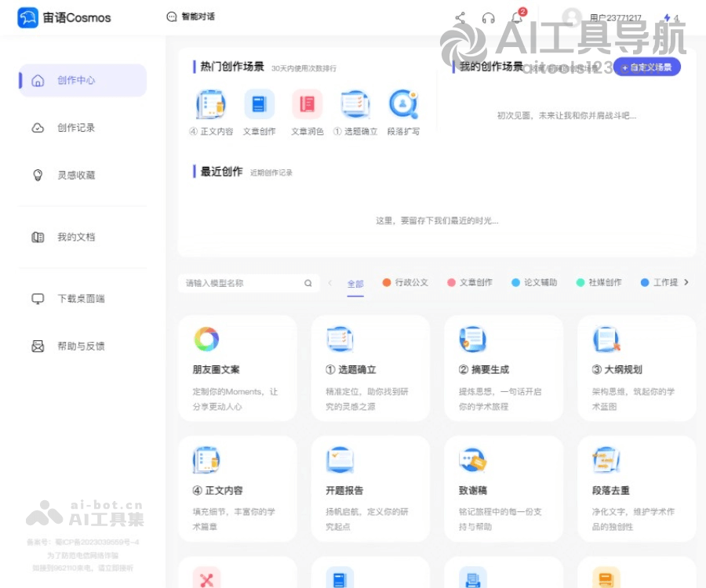This screenshot has height=588, width=706.
Task: Click the orange card icon in the bottom row
Action: (x=606, y=579)
